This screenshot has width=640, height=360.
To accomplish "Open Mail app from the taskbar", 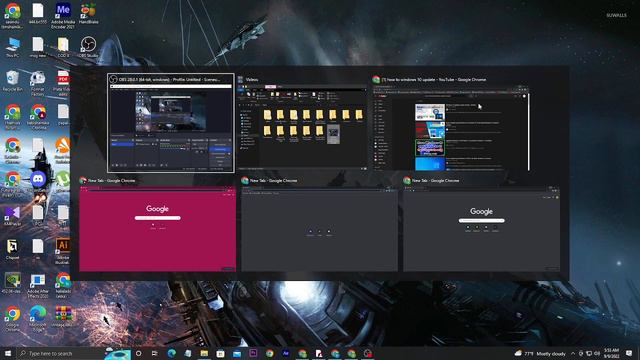I will point(237,353).
